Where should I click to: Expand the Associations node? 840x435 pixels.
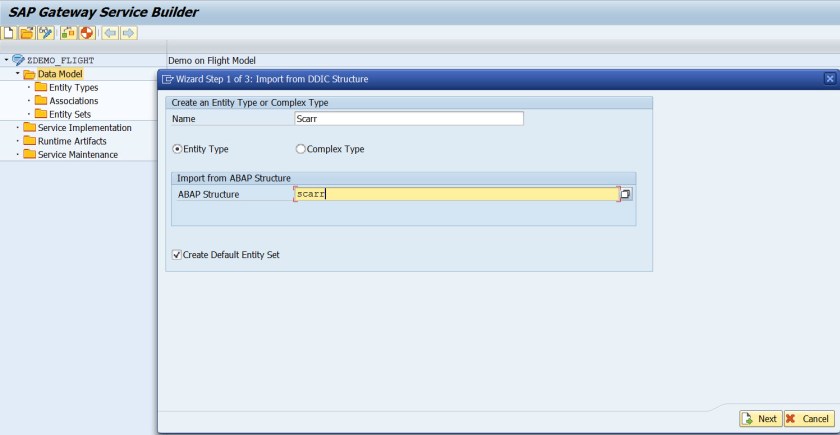point(29,101)
